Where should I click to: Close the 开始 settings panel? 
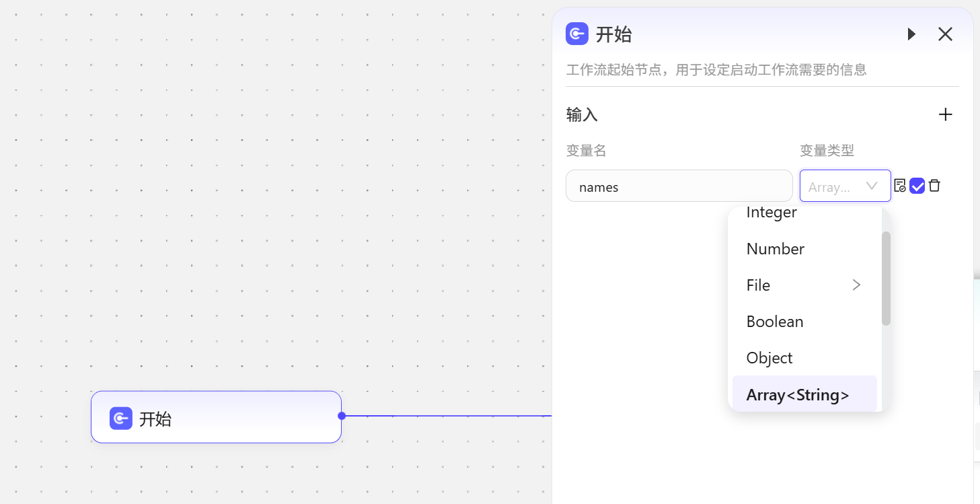click(x=945, y=34)
